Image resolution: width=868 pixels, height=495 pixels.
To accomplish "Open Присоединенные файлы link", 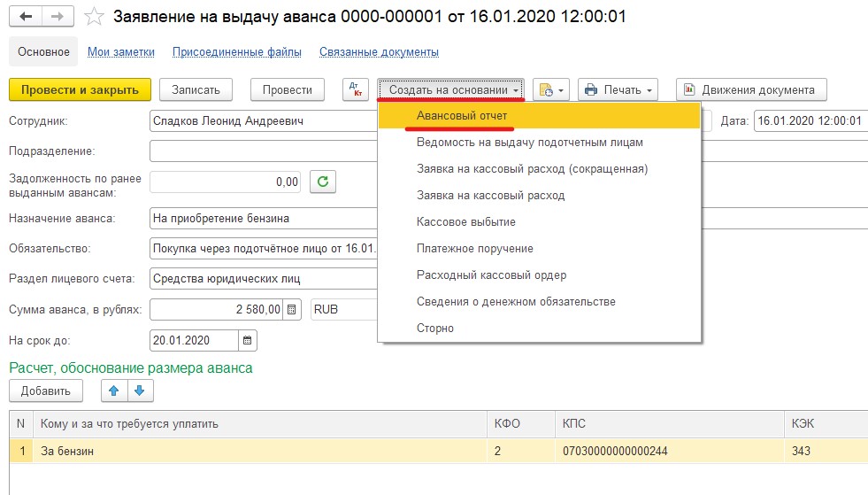I will [x=237, y=51].
